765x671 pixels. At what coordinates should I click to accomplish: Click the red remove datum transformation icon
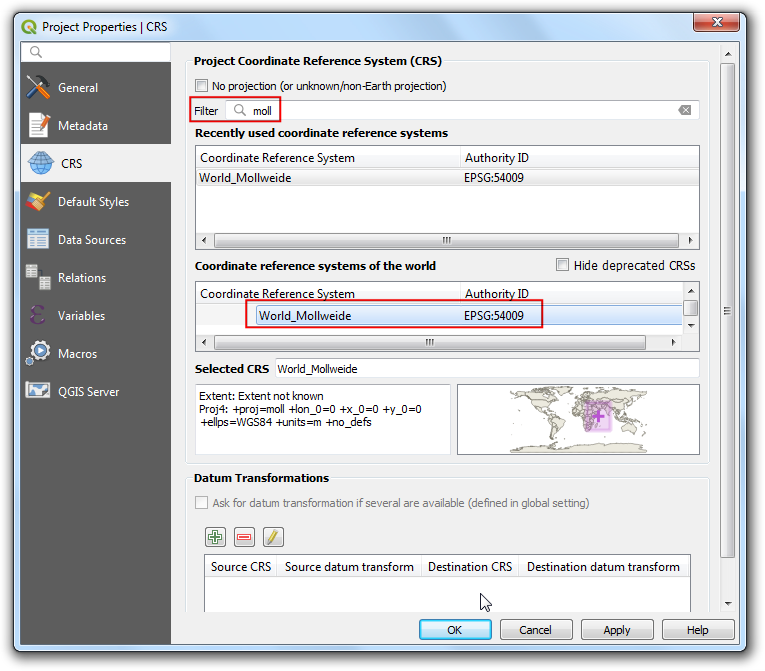click(244, 537)
